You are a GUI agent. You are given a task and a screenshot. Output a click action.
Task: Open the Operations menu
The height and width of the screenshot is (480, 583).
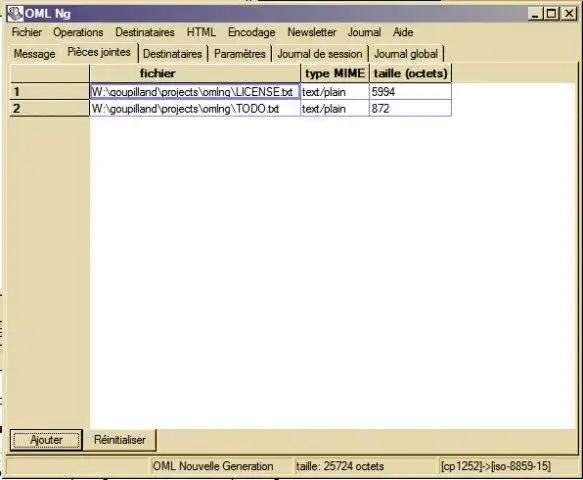(x=78, y=32)
